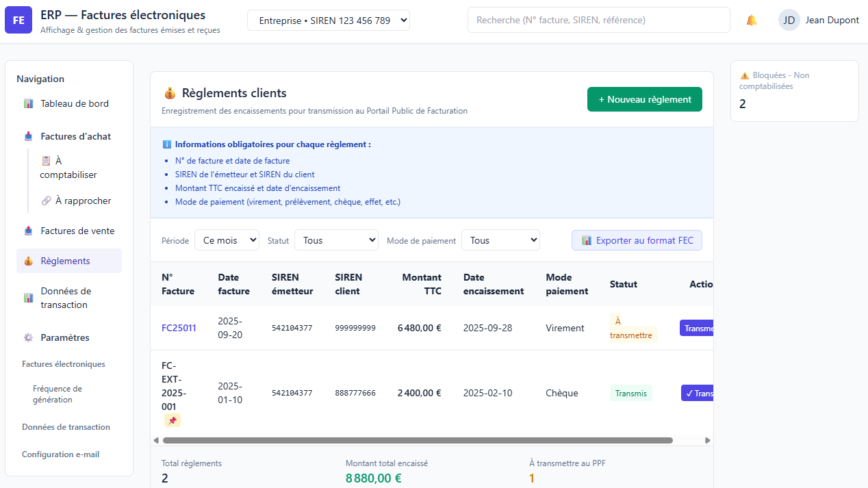The image size is (868, 488).
Task: Open Données de transaction under Paramètres
Action: point(66,427)
